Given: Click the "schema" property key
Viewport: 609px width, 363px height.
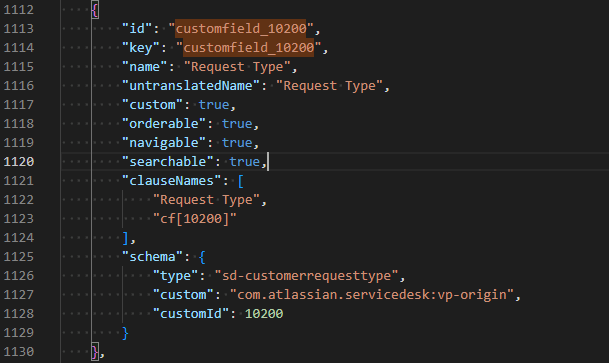Looking at the screenshot, I should pos(152,257).
